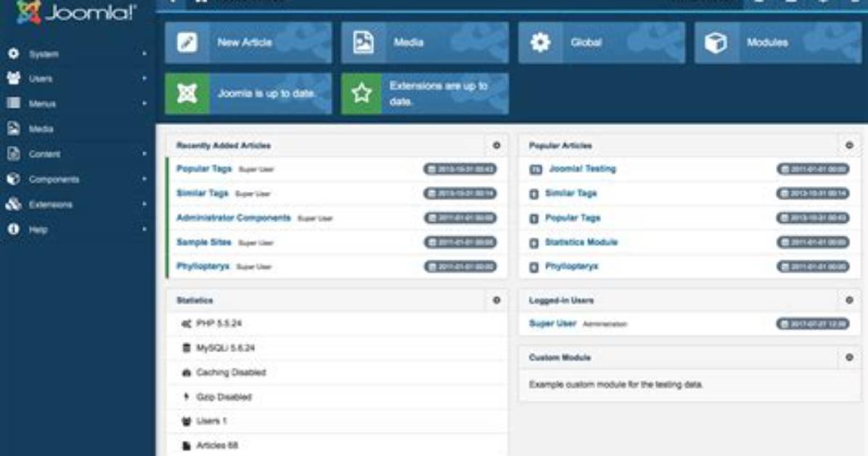Click the PHP 5.5.24 statistics row

(x=337, y=324)
